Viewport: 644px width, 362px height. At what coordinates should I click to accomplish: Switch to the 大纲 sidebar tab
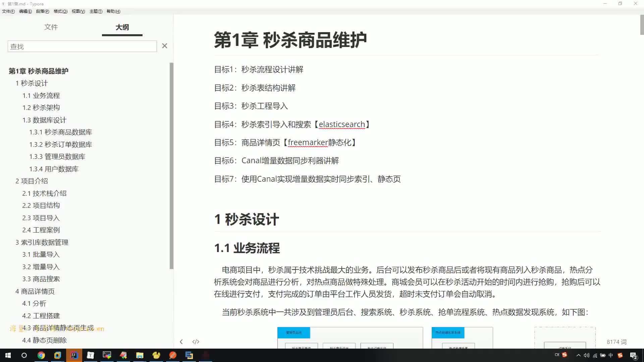click(x=122, y=27)
